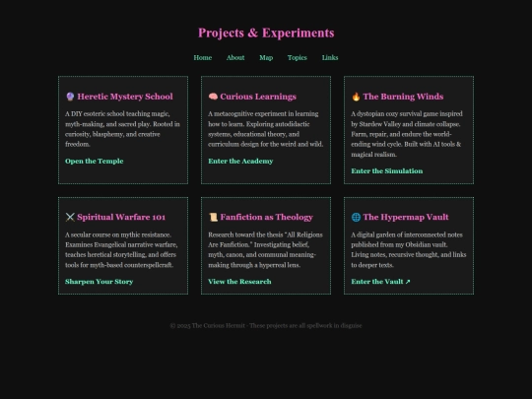Click the globe emoji beside The Hypermap Vault
Image resolution: width=532 pixels, height=399 pixels.
356,217
